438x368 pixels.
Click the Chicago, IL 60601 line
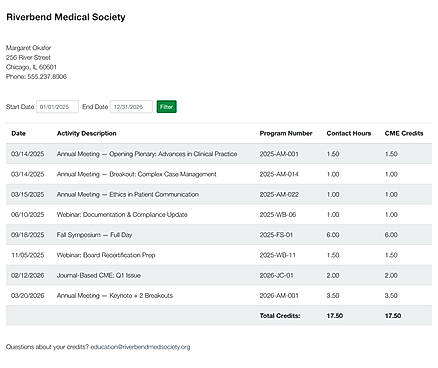coord(31,67)
